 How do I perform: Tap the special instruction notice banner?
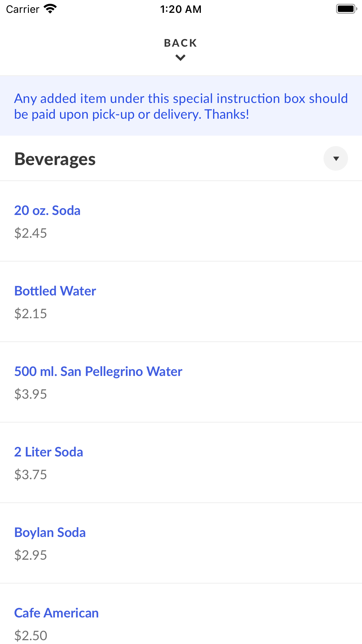click(x=181, y=106)
